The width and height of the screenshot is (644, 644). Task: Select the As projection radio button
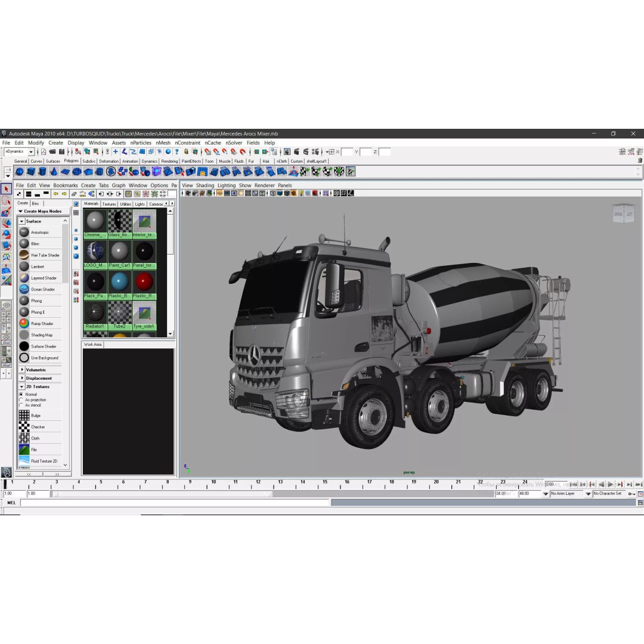[21, 400]
